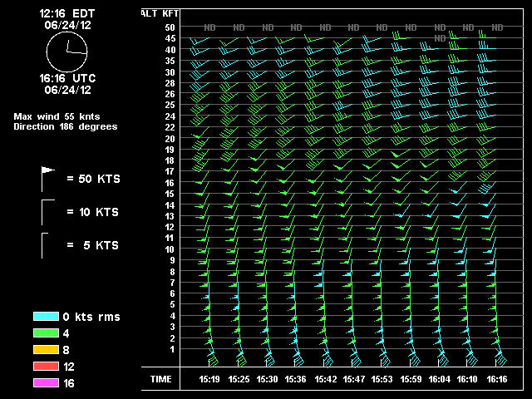Click the 0 kts rms legend label
This screenshot has height=399, width=532.
point(91,317)
